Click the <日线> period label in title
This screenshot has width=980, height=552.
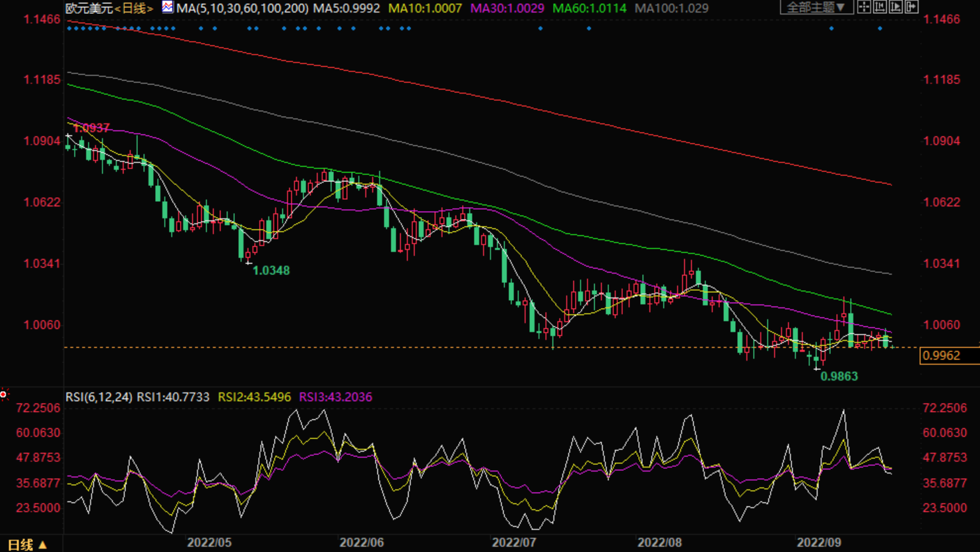[135, 8]
